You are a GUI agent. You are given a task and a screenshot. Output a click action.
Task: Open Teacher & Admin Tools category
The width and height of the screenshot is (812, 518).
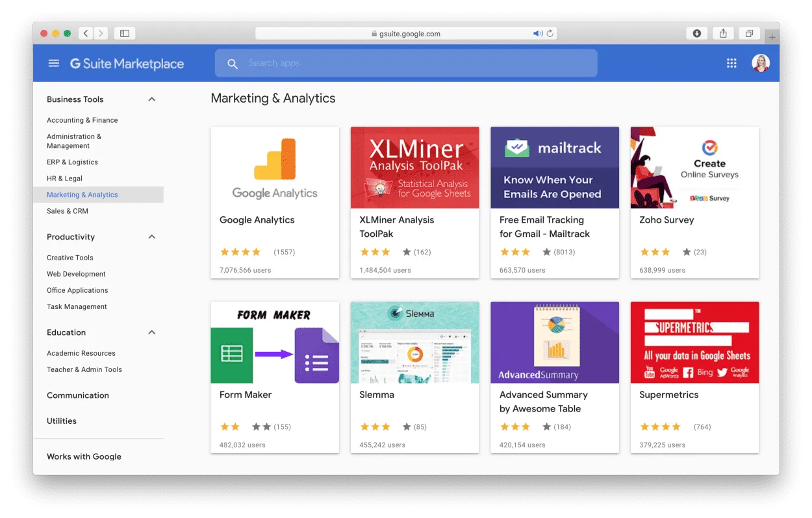84,369
